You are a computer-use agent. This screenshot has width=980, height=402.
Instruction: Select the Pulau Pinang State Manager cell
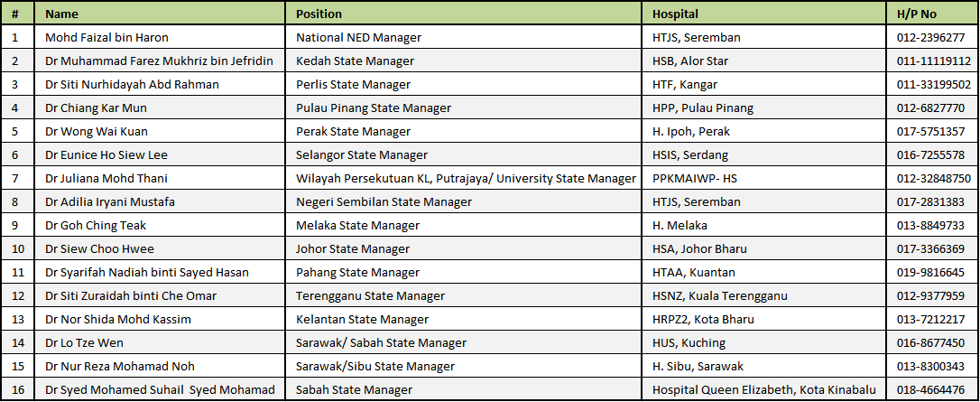pos(464,108)
